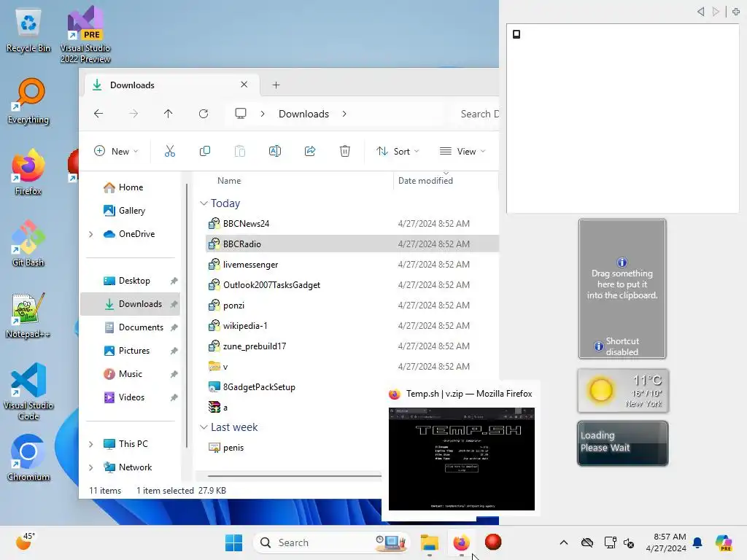747x560 pixels.
Task: Click the New York weather gadget
Action: pyautogui.click(x=623, y=391)
